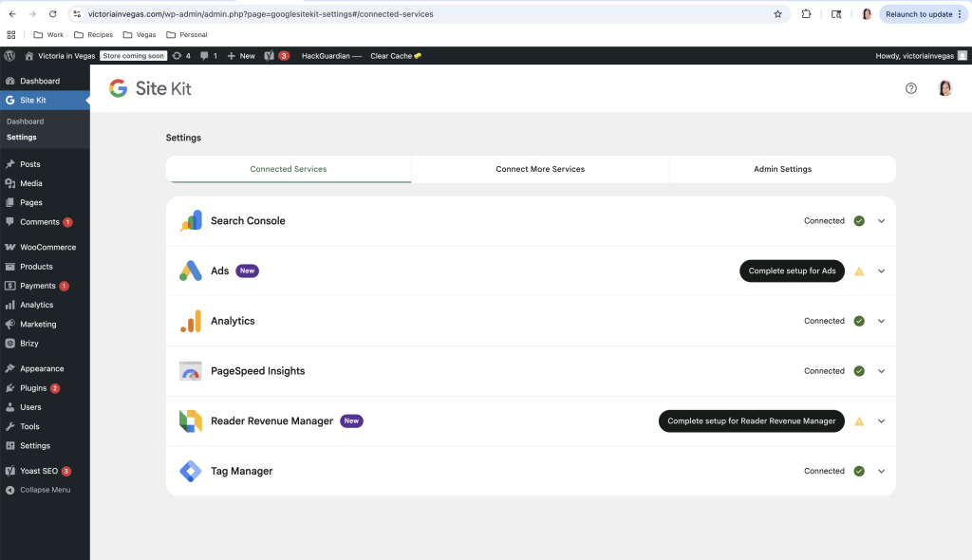Expand the PageSpeed Insights row chevron

click(881, 371)
